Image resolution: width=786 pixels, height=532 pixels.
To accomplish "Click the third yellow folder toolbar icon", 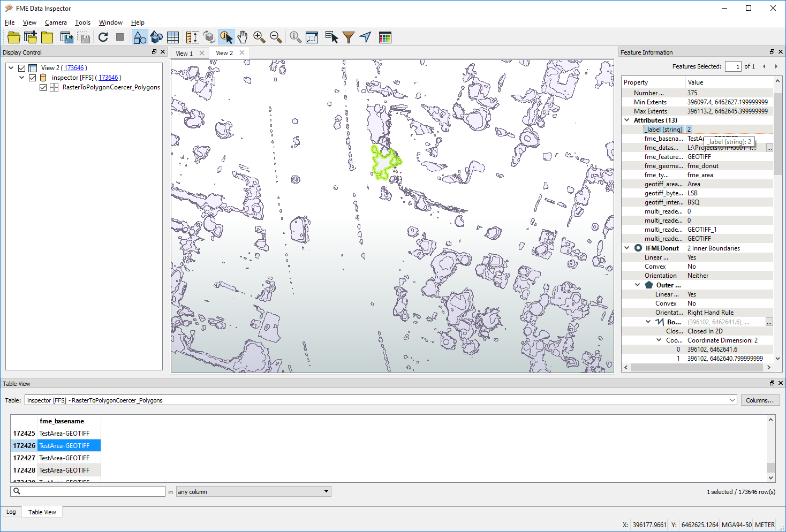I will tap(47, 37).
